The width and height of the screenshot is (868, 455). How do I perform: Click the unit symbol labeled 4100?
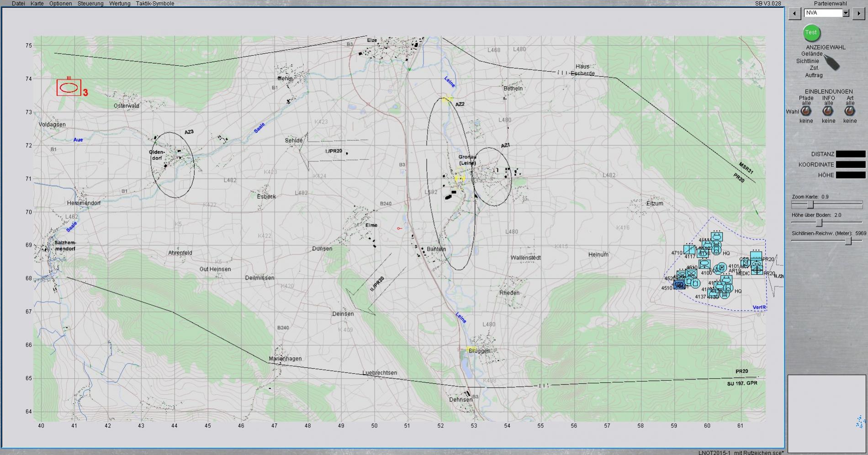click(704, 264)
